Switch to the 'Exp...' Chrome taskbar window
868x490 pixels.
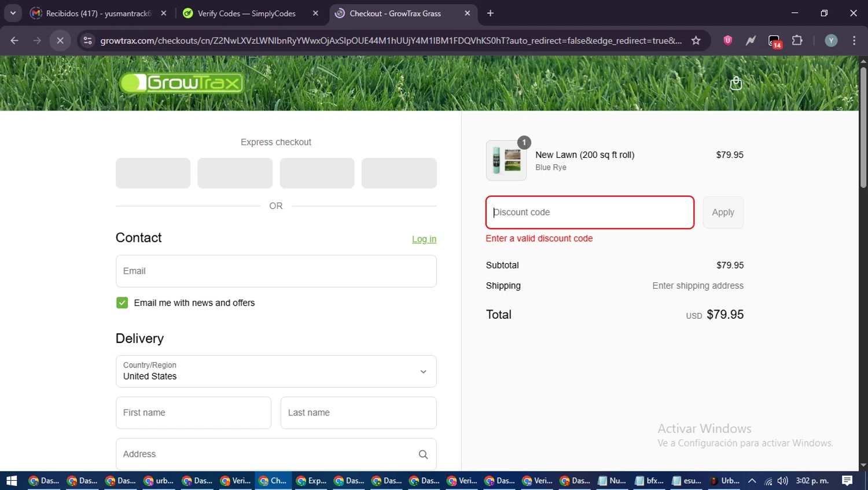point(311,481)
